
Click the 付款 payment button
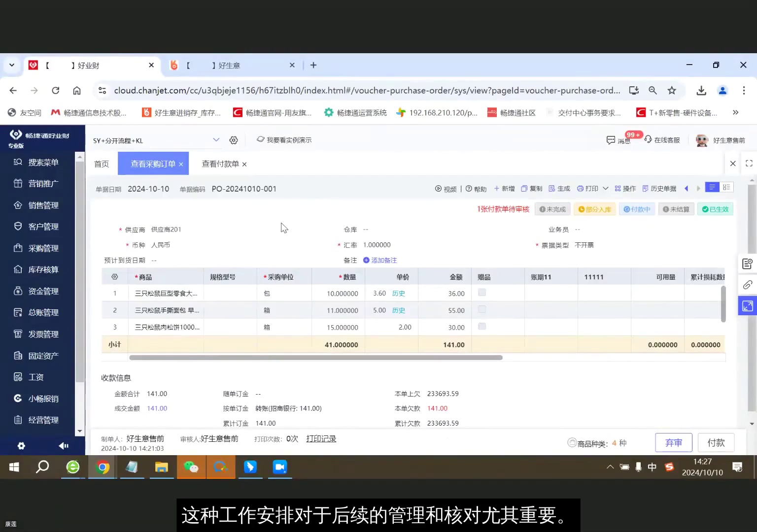coord(716,442)
